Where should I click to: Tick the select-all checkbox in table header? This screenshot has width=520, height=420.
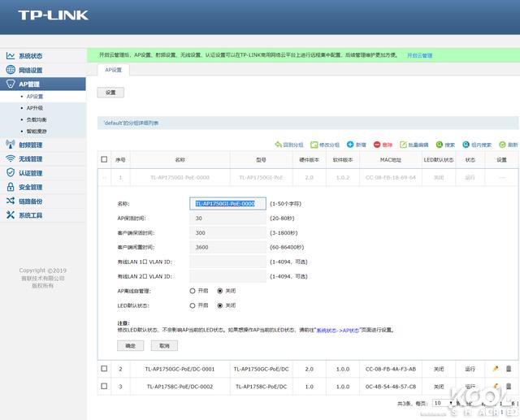pos(104,159)
